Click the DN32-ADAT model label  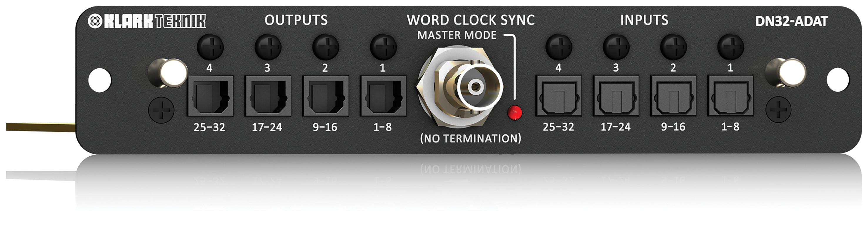click(x=792, y=21)
